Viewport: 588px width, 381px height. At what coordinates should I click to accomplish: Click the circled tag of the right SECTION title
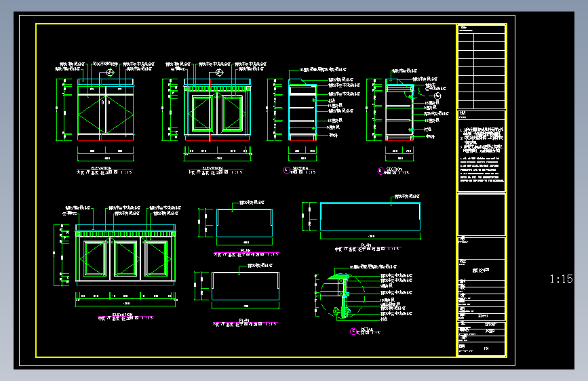coord(380,171)
